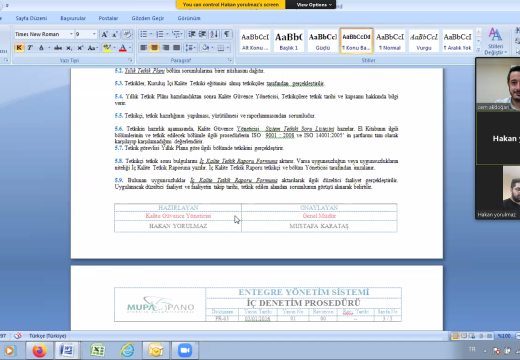Apply red font color
Image resolution: width=520 pixels, height=360 pixels.
coord(122,48)
